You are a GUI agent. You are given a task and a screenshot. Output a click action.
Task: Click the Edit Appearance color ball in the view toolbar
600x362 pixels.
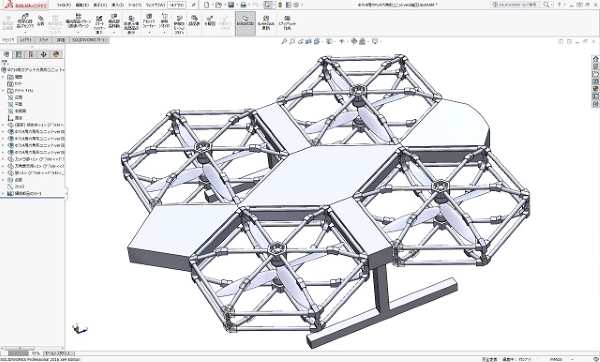click(x=354, y=41)
